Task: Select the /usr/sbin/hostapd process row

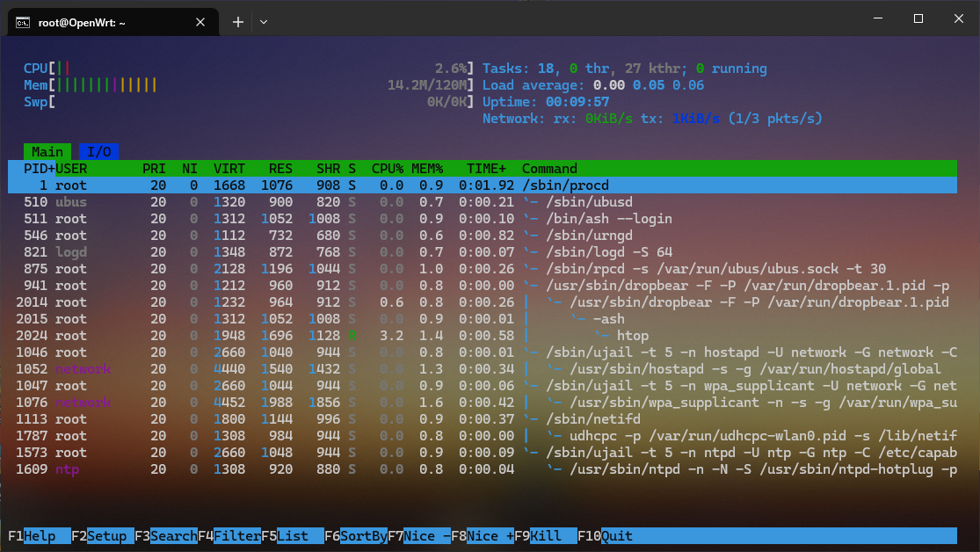Action: (483, 369)
